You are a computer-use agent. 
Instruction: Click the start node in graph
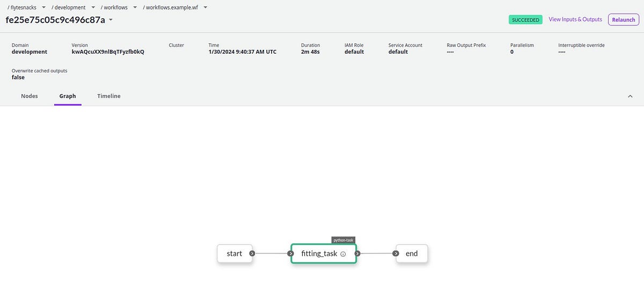coord(235,254)
